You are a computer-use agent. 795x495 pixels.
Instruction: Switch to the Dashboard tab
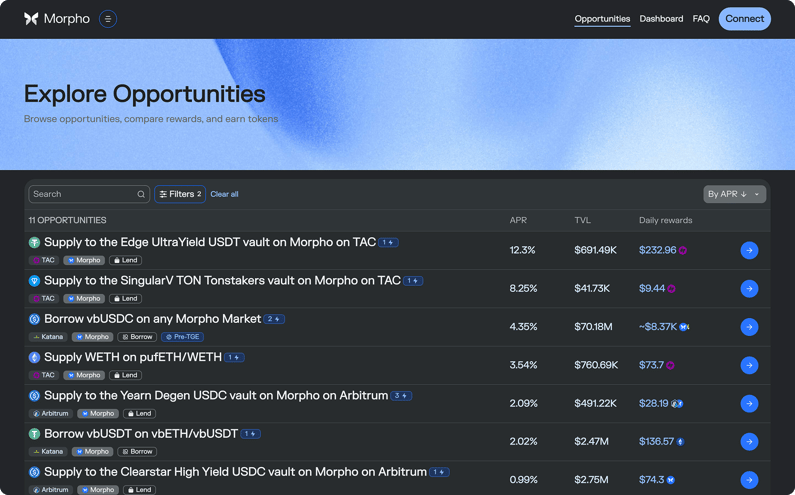click(661, 19)
